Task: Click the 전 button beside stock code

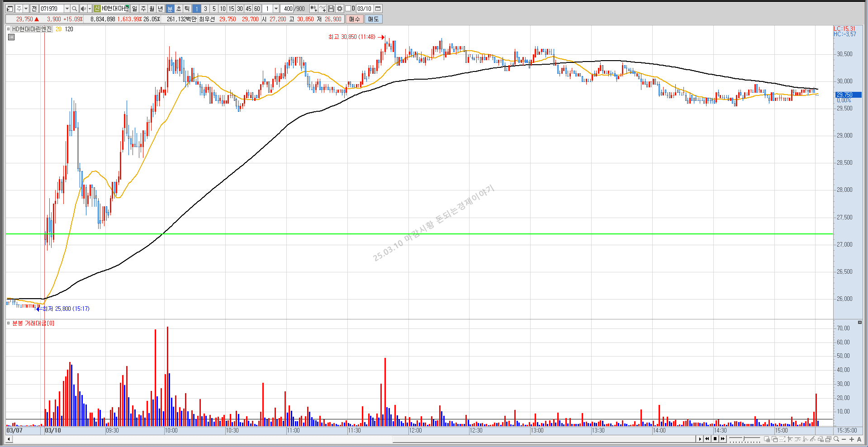Action: coord(34,9)
